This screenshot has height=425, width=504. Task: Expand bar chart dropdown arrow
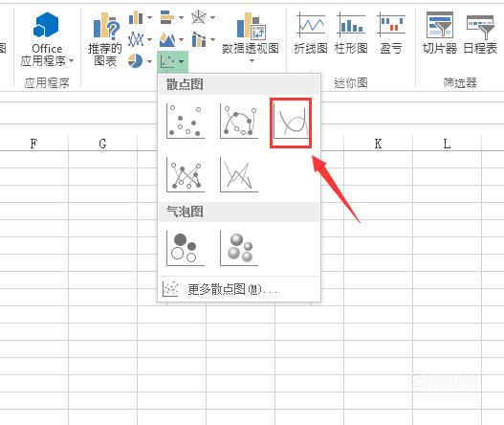tap(182, 17)
